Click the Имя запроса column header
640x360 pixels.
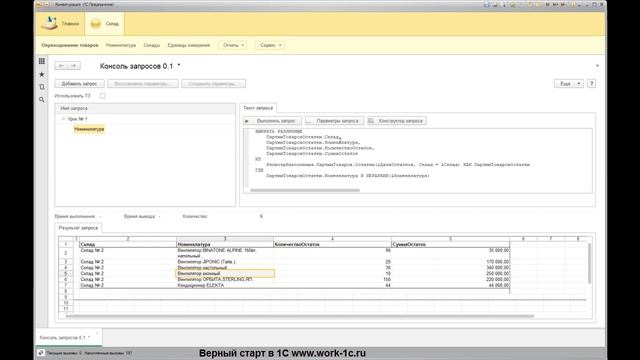coord(145,109)
